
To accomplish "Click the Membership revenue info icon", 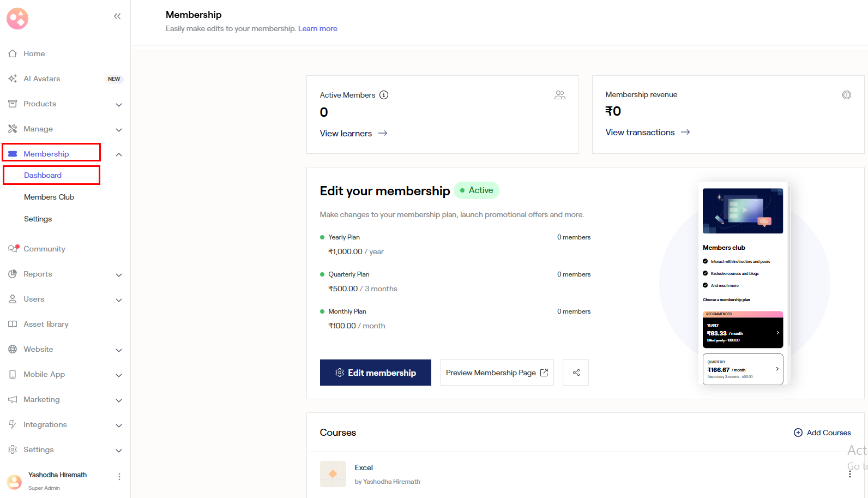I will (846, 95).
